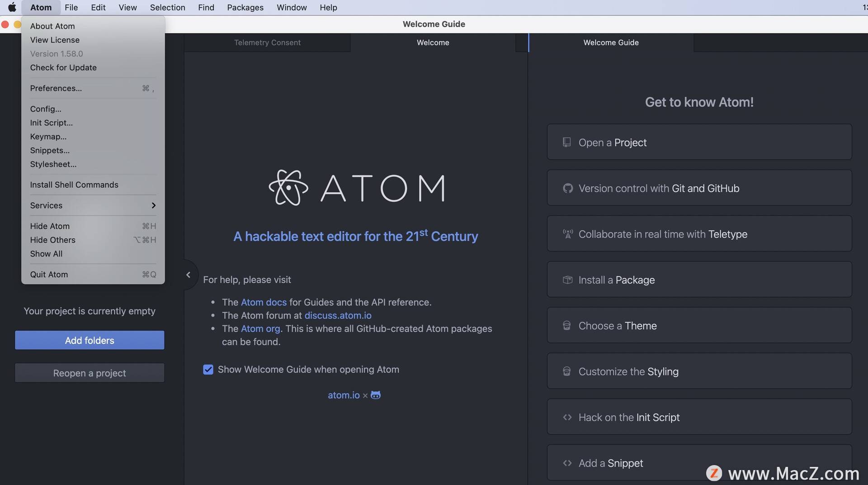Image resolution: width=868 pixels, height=485 pixels.
Task: Open the atom.io link
Action: (344, 395)
